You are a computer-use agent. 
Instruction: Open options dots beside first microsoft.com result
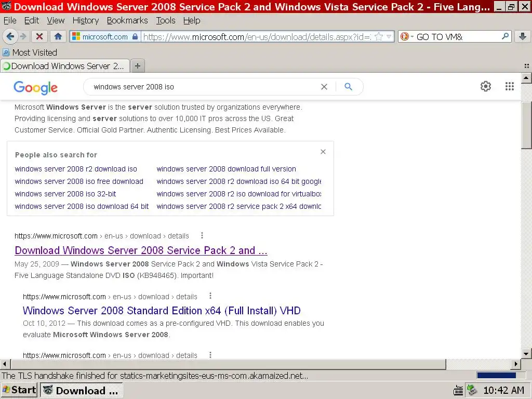tap(202, 235)
